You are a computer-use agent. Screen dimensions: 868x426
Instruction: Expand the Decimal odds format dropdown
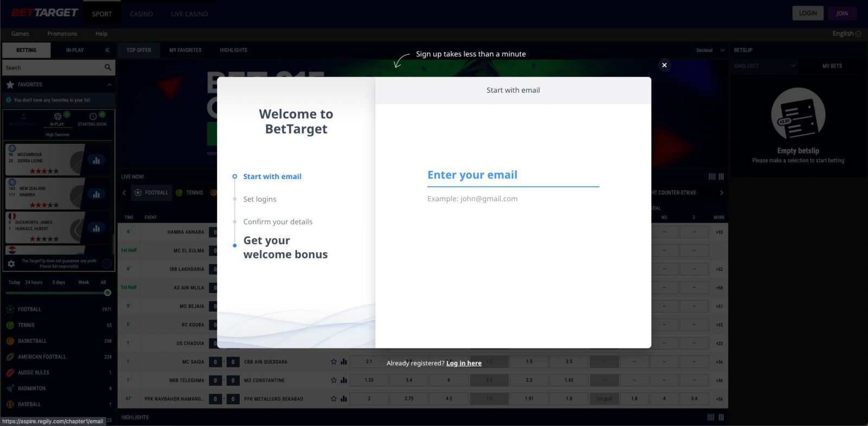click(x=710, y=50)
